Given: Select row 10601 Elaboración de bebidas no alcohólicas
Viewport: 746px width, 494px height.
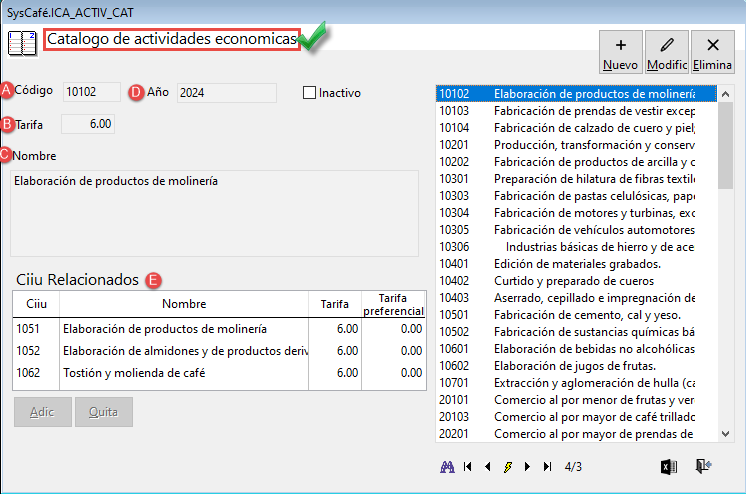Looking at the screenshot, I should pyautogui.click(x=576, y=349).
